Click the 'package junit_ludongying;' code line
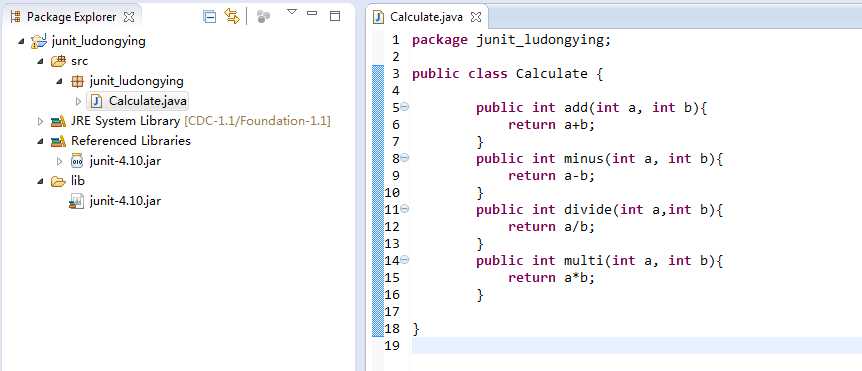This screenshot has height=371, width=862. [x=511, y=40]
